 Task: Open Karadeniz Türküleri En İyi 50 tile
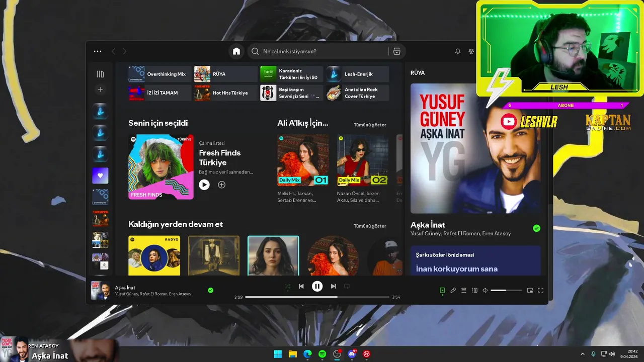click(292, 74)
